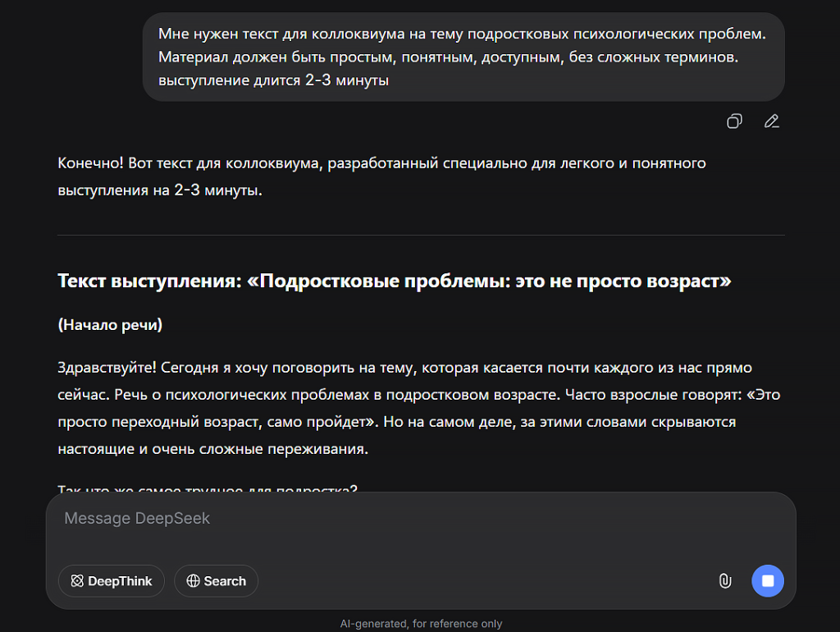The width and height of the screenshot is (840, 632).
Task: Open attachment upload via the clip icon
Action: [725, 581]
